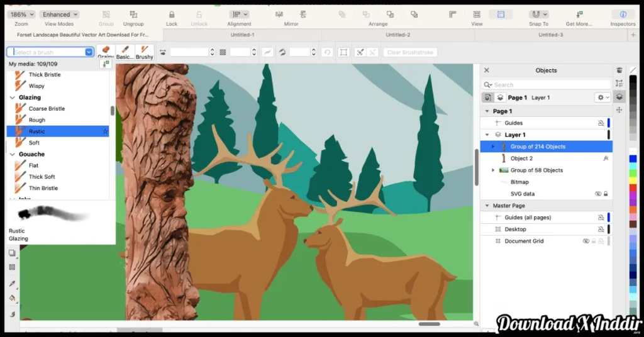
Task: Click the transparency checkerboard tool
Action: coord(13,267)
